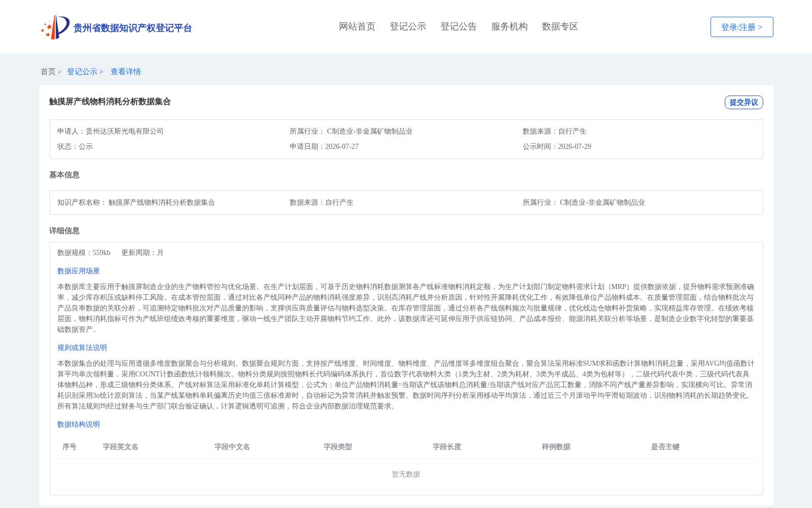
Task: Click 知识产权名称 field in 基本信息
Action: [136, 202]
